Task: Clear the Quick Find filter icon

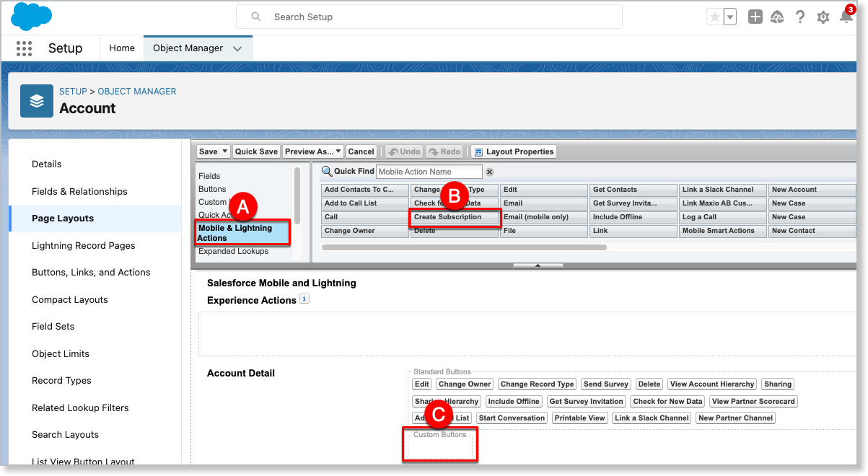Action: click(x=489, y=172)
